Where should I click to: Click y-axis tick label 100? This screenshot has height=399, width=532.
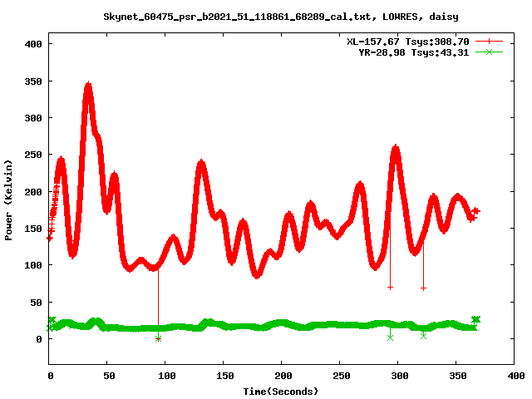click(33, 265)
